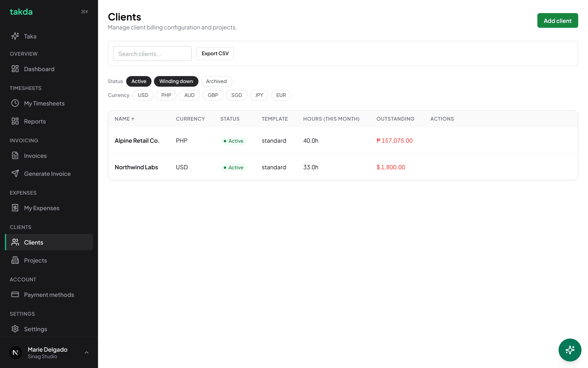Click the $1,800.00 outstanding amount
This screenshot has width=588, height=368.
click(x=391, y=167)
